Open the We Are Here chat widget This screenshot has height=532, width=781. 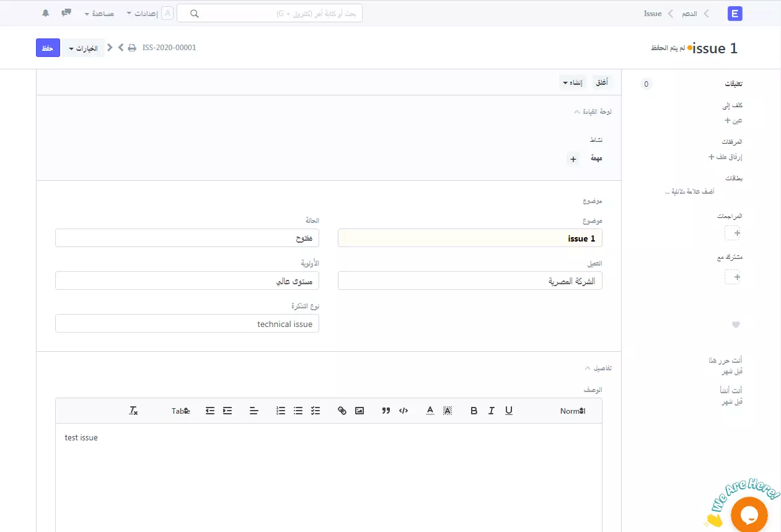point(749,514)
